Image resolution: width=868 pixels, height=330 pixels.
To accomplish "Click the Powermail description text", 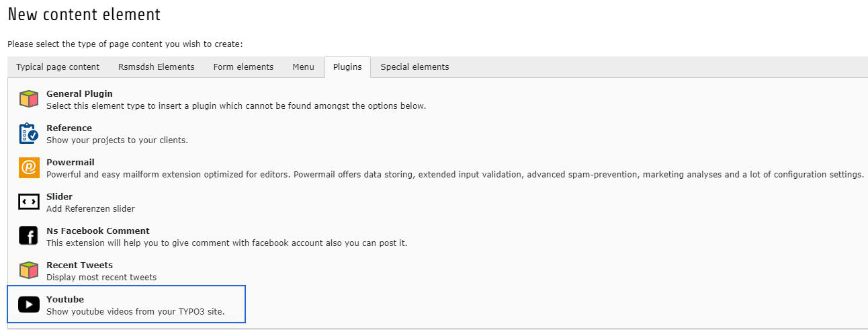I will click(x=455, y=174).
